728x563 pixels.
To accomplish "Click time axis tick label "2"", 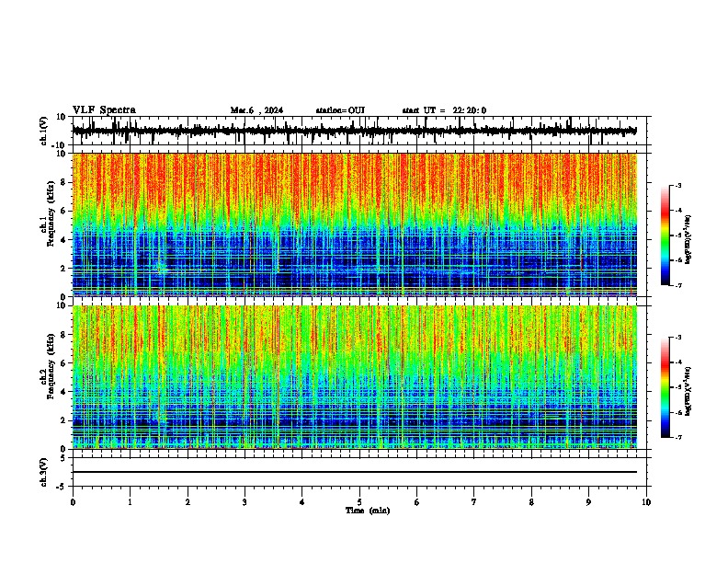I will [188, 502].
